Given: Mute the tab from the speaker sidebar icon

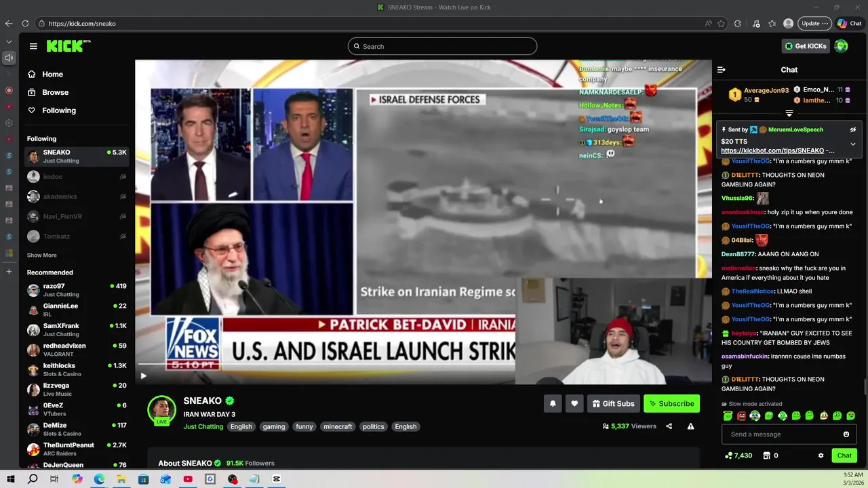Looking at the screenshot, I should [x=9, y=58].
